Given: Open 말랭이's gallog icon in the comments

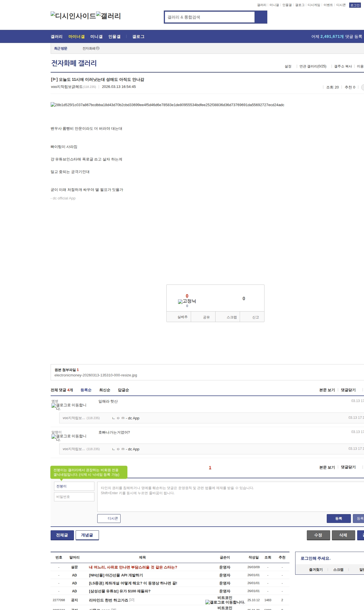Looking at the screenshot, I should [54, 436].
